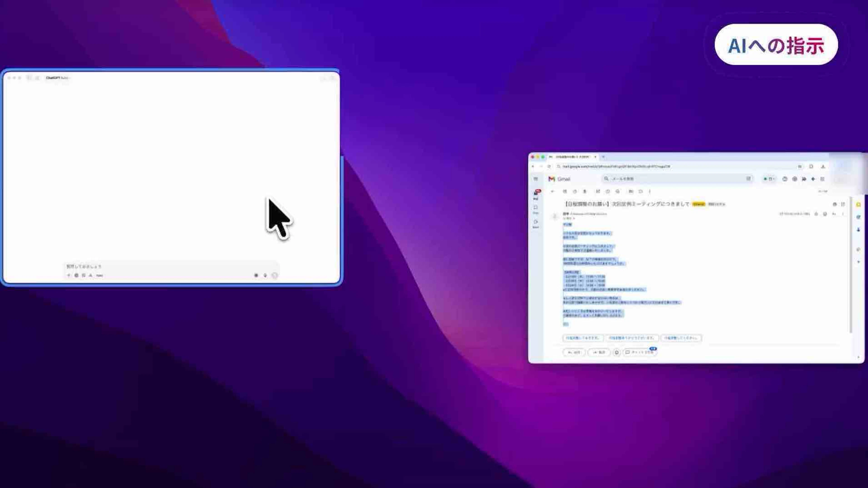Click the plus attach icon in ChatGPT
Screen dimensions: 868x488
69,275
